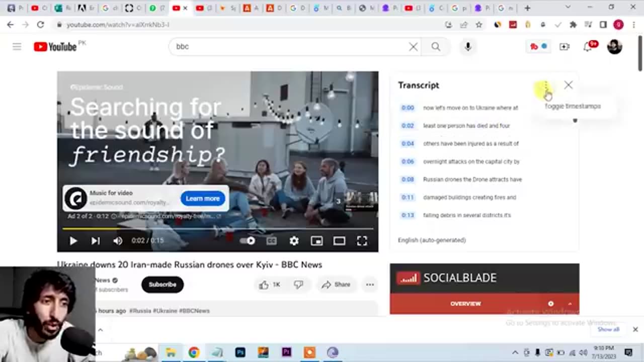Screen dimensions: 644x362
Task: Reload the page
Action: pyautogui.click(x=40, y=25)
